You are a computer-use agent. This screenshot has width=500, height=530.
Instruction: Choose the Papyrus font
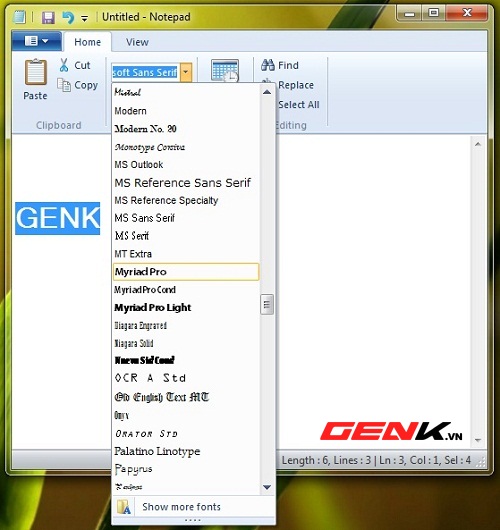(x=186, y=469)
